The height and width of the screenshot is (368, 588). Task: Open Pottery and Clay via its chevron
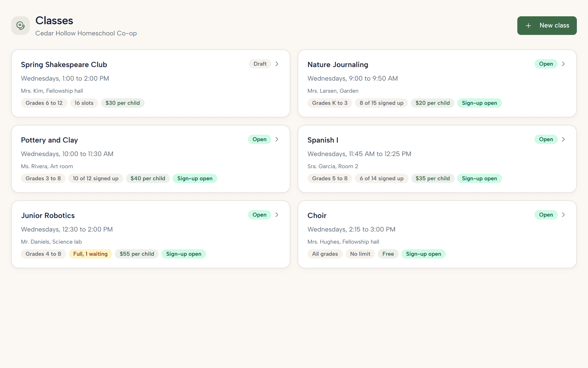277,139
